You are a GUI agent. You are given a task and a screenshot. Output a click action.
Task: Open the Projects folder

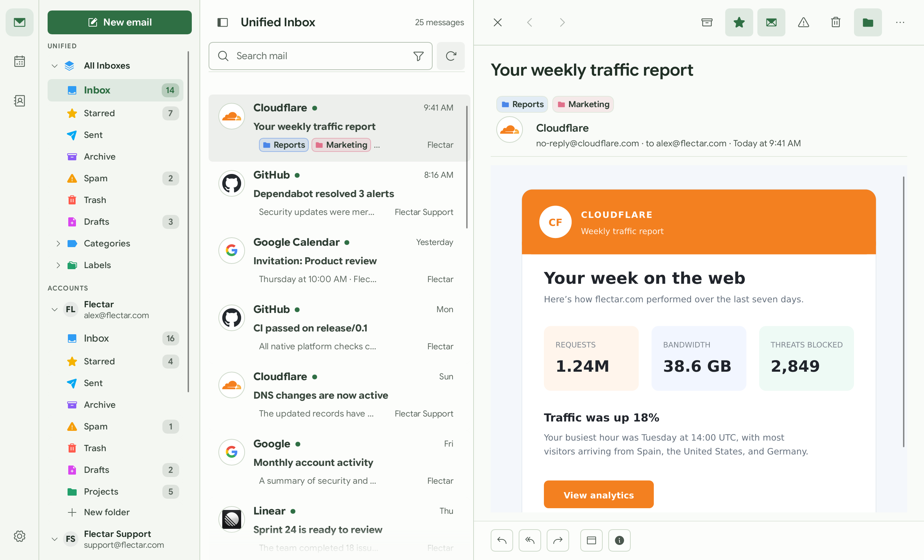pyautogui.click(x=115, y=492)
